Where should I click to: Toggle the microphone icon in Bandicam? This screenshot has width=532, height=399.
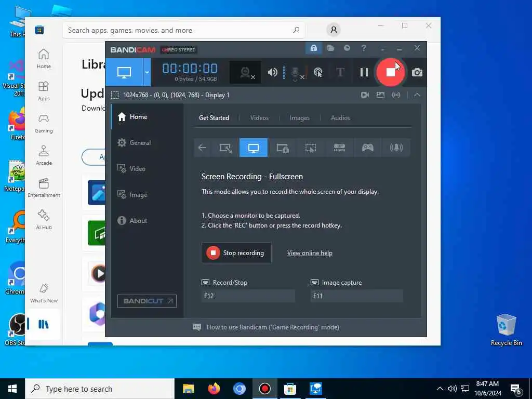point(296,73)
